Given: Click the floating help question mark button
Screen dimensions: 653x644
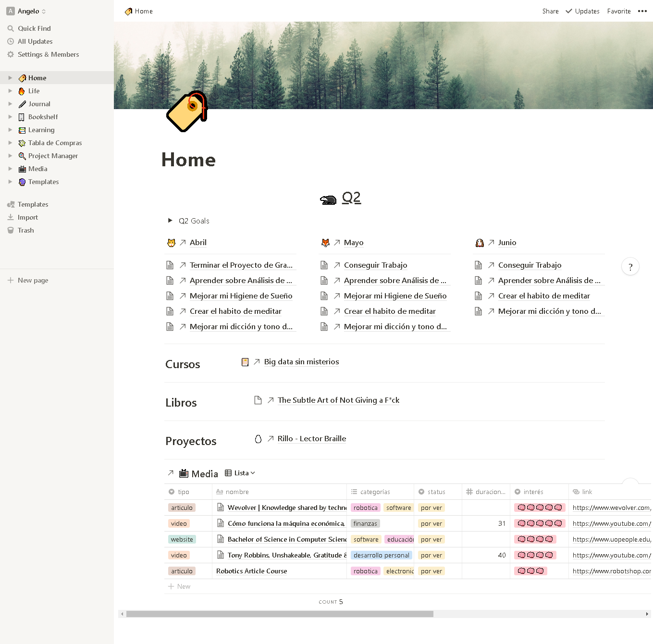Looking at the screenshot, I should pos(630,266).
